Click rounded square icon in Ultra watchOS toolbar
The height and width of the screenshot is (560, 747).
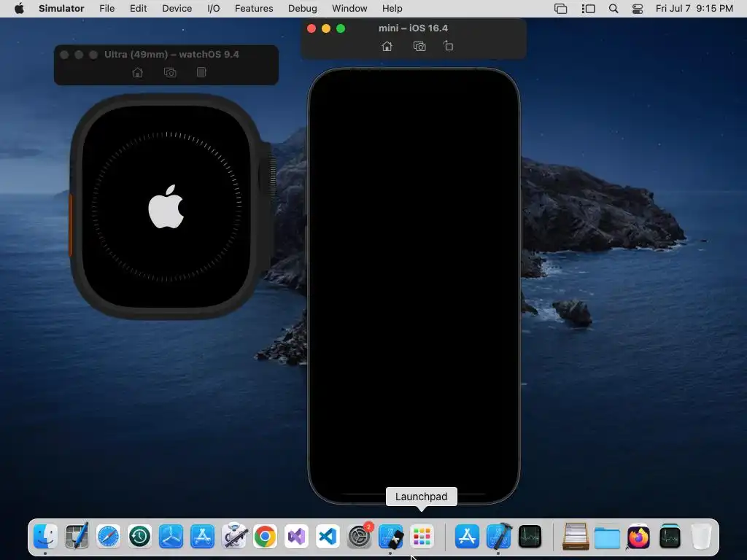click(x=201, y=72)
